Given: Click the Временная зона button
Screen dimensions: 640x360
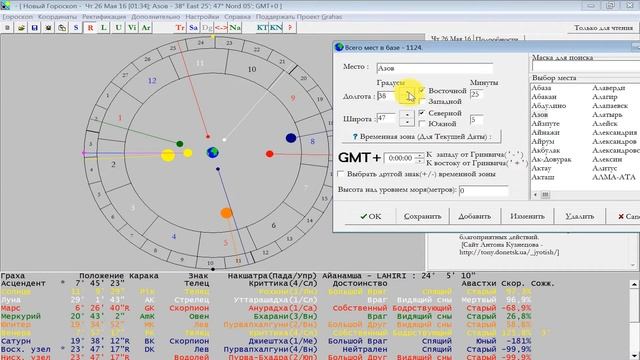Looking at the screenshot, I should [x=422, y=137].
